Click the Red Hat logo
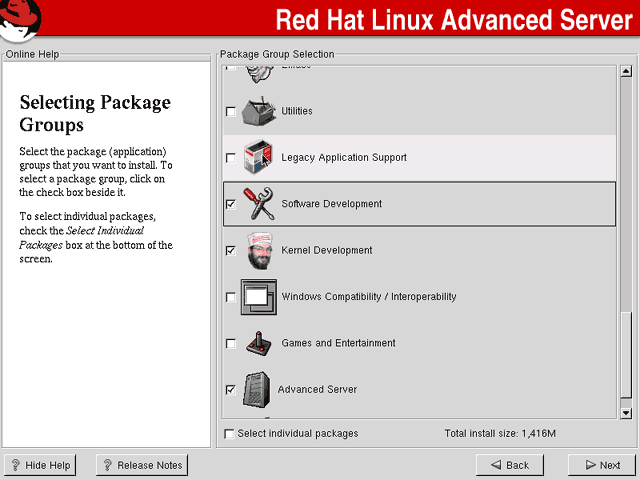Image resolution: width=640 pixels, height=480 pixels. click(20, 20)
